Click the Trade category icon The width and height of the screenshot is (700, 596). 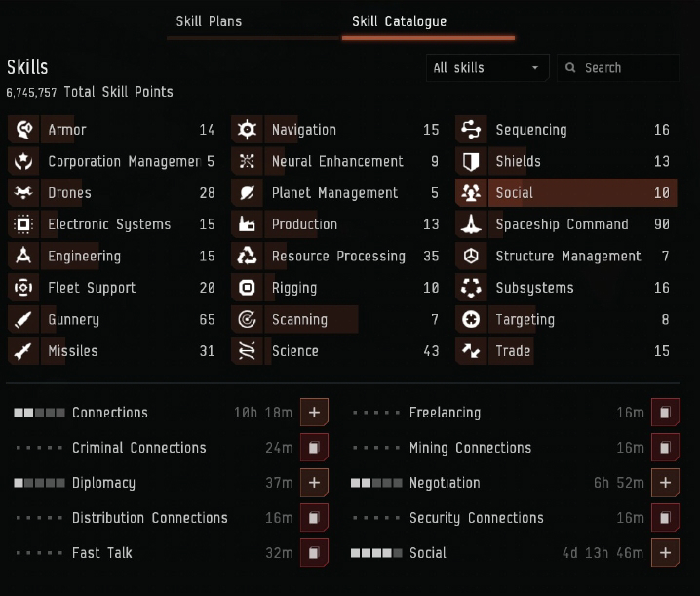[x=471, y=351]
